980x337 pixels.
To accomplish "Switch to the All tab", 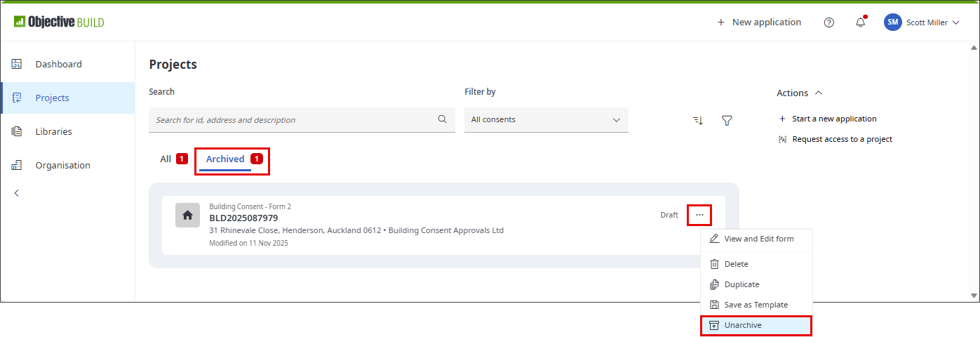I will click(166, 159).
